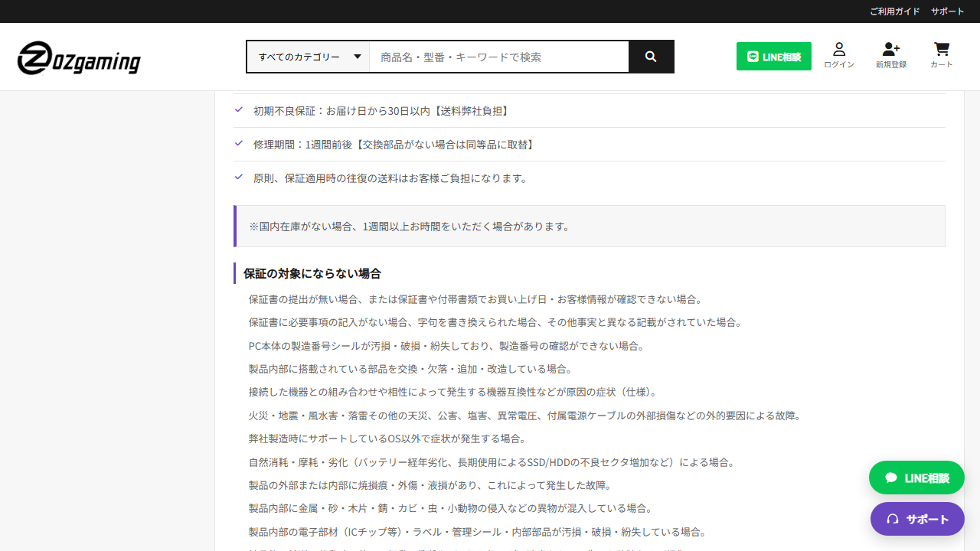Click the ※国内在庫がない場合 notice
The width and height of the screenshot is (980, 551).
(590, 227)
